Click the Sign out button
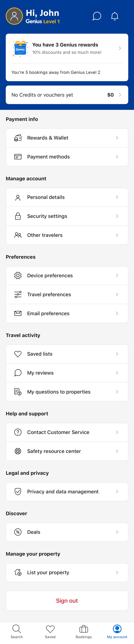 coord(67,600)
